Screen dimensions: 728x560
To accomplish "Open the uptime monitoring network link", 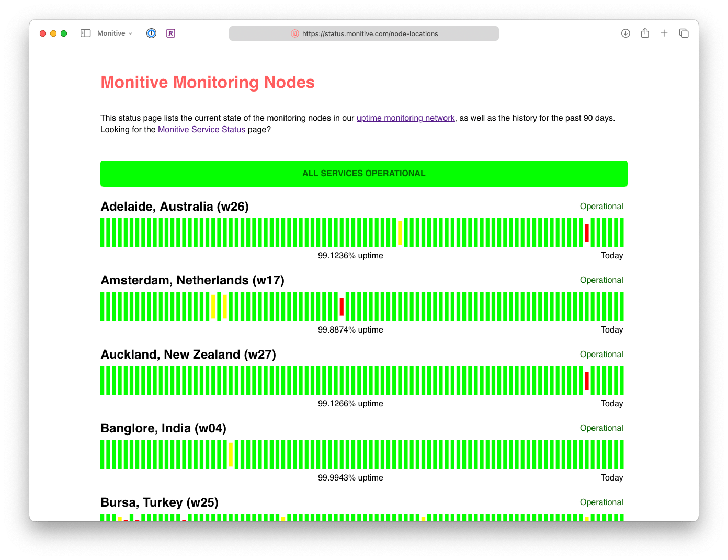I will click(x=405, y=118).
